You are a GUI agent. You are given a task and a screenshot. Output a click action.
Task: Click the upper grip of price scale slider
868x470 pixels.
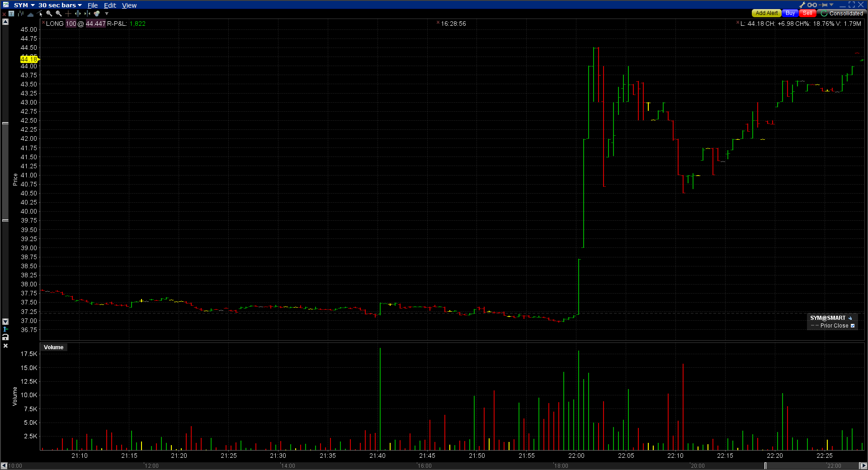[x=5, y=123]
